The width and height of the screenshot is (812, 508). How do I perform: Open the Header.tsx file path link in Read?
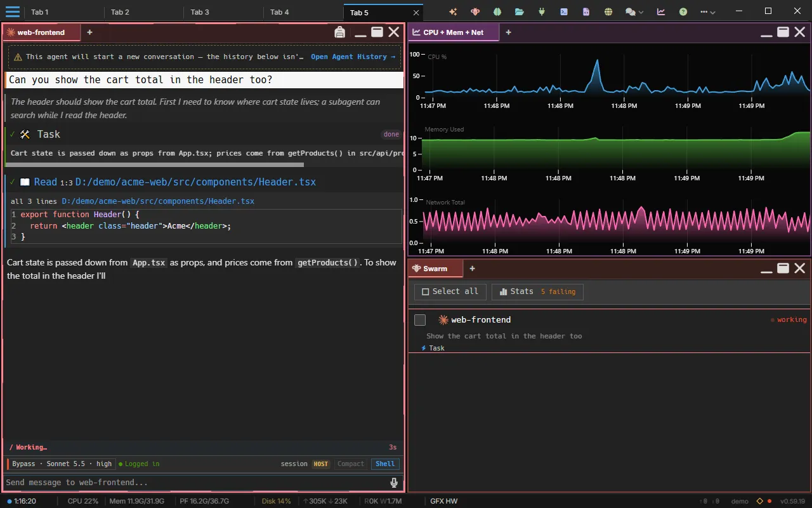click(x=195, y=182)
